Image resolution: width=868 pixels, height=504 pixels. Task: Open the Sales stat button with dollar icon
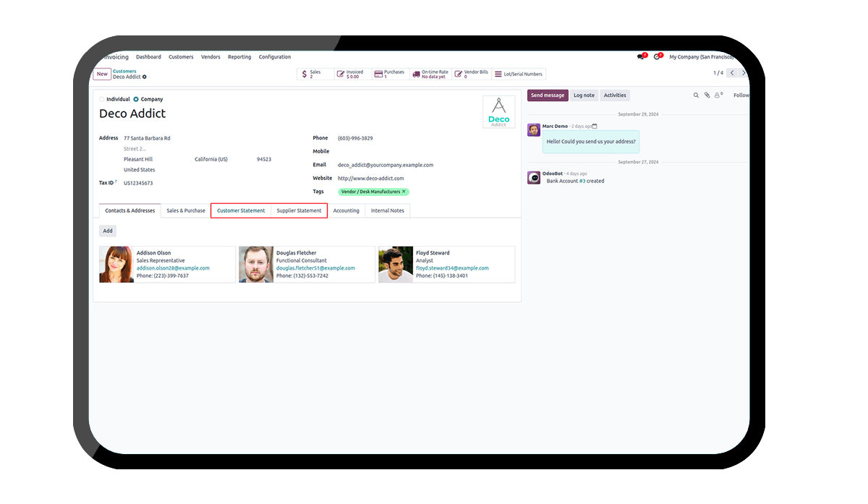click(315, 74)
